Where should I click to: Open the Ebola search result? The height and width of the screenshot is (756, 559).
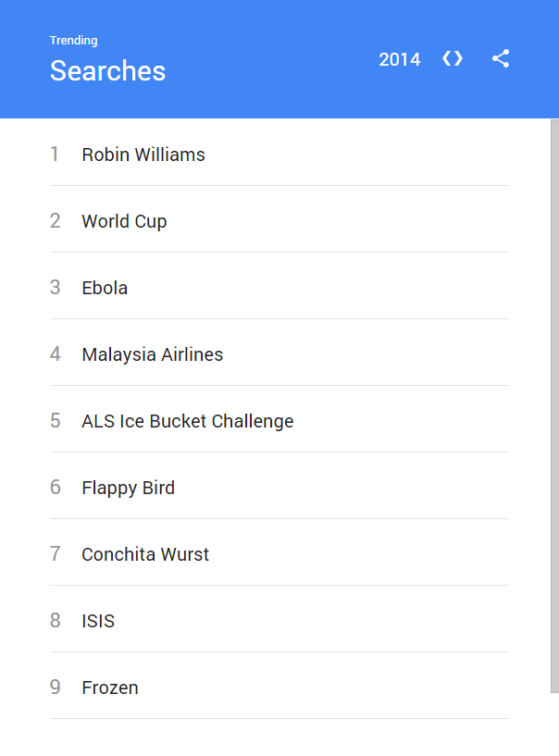pos(105,288)
